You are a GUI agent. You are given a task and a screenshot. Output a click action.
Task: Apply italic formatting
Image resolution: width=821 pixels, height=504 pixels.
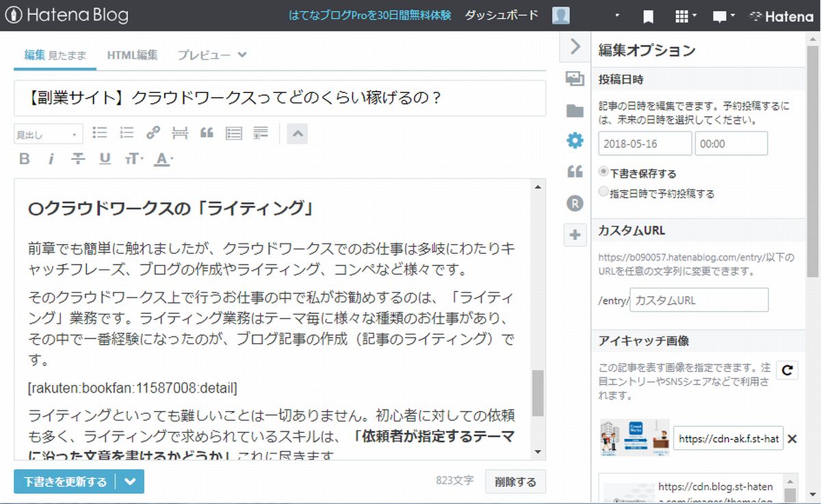point(51,159)
